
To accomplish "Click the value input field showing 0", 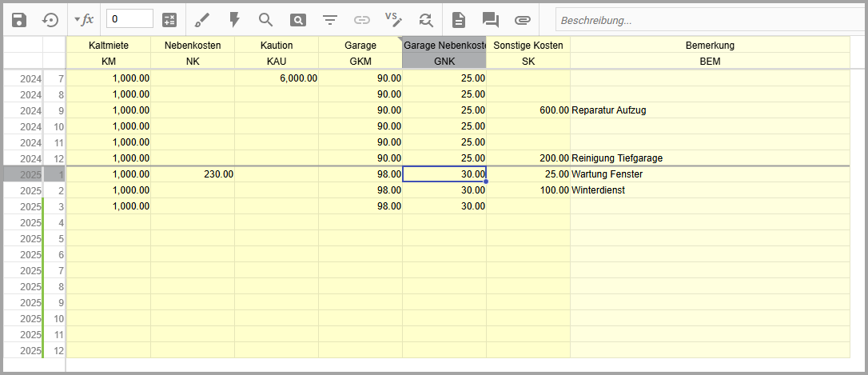I will [129, 19].
